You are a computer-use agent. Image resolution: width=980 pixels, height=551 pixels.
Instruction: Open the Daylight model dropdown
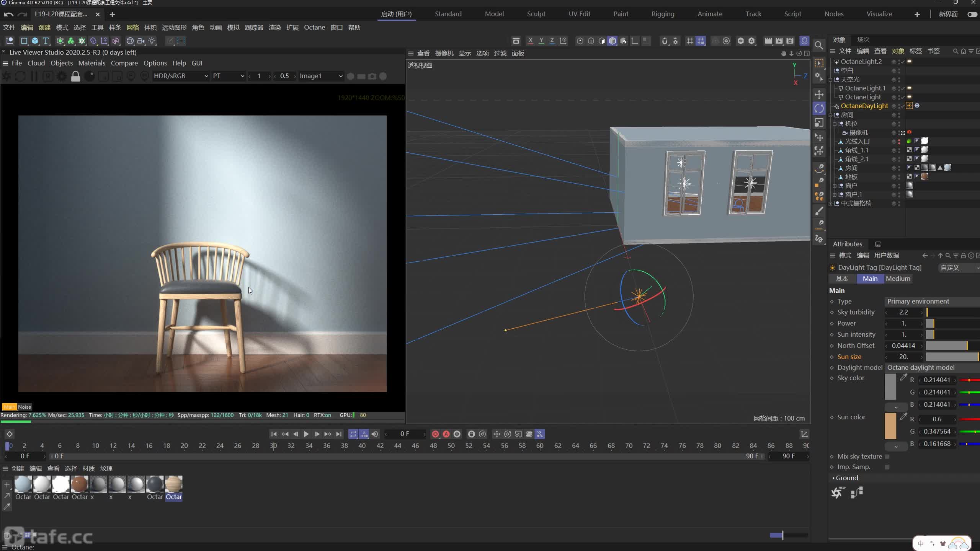click(x=932, y=368)
